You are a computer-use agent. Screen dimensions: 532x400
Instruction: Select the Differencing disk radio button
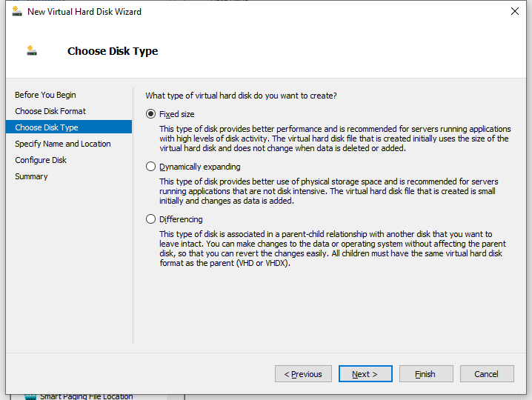tap(150, 219)
